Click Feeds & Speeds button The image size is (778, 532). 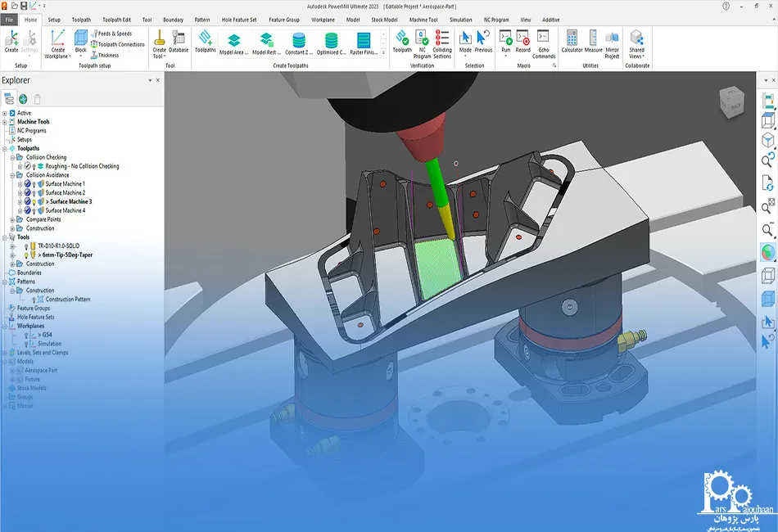pyautogui.click(x=115, y=34)
